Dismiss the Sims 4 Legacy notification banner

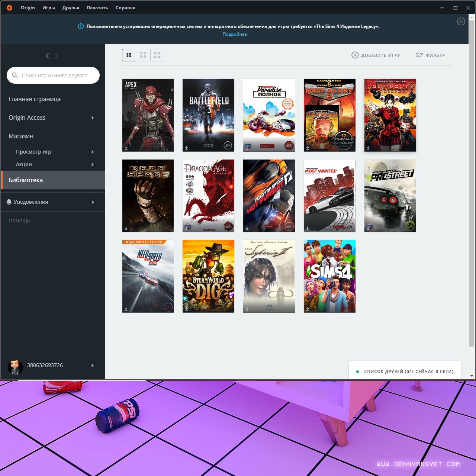[x=461, y=22]
